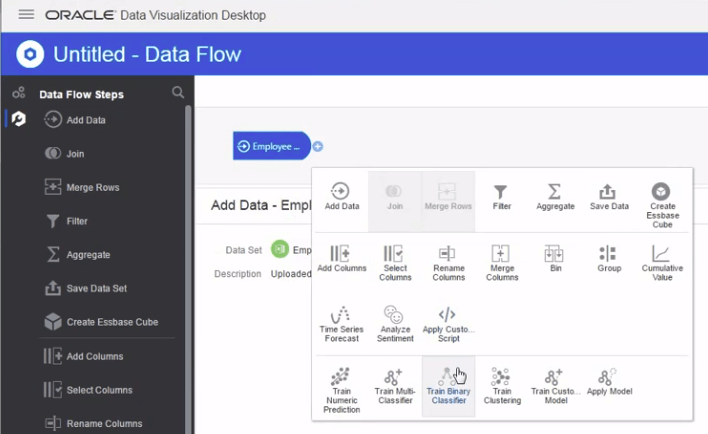Pick Merge Columns in the popup step menu
708x434 pixels.
point(502,263)
